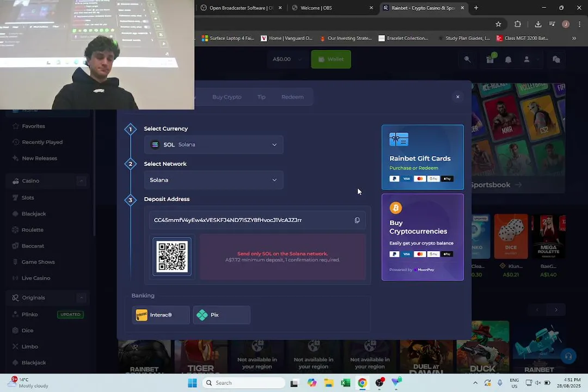
Task: Open the Tiger Legends game thumbnail
Action: point(201,357)
